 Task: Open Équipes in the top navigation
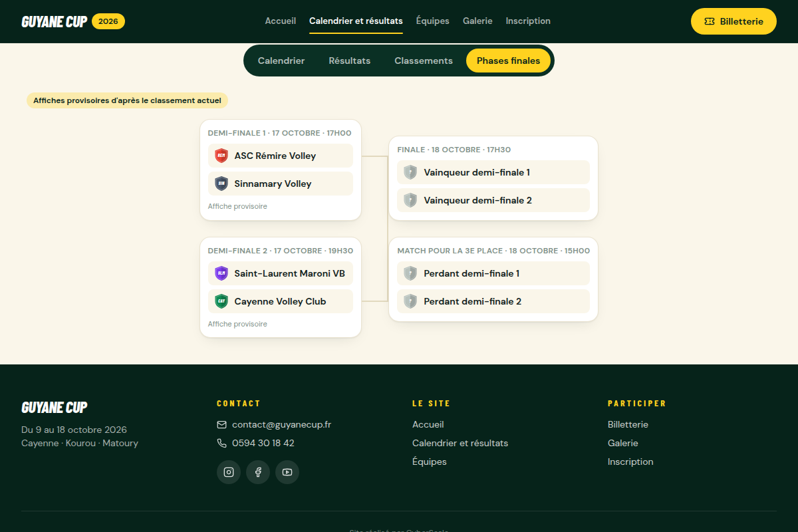tap(433, 21)
